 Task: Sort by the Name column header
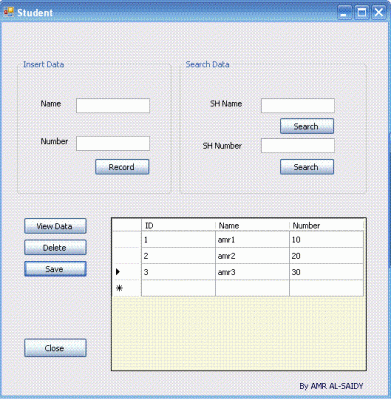click(252, 225)
